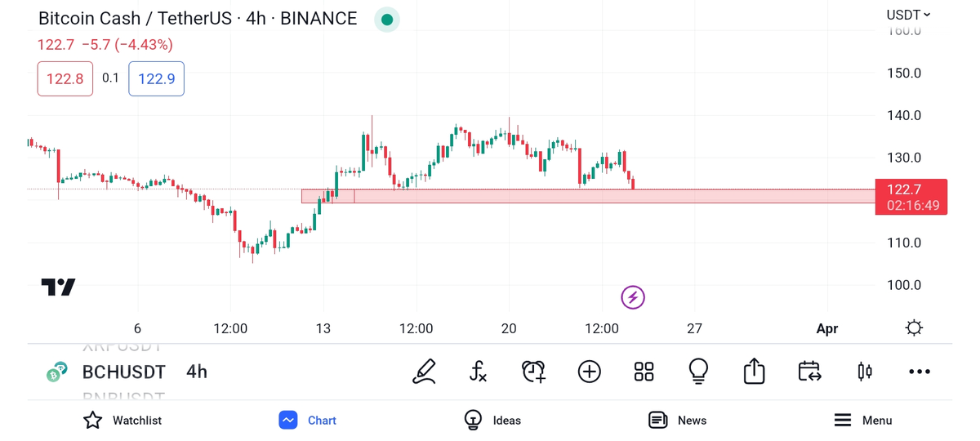980x441 pixels.
Task: Open the calendar go-to-date icon
Action: [x=809, y=372]
